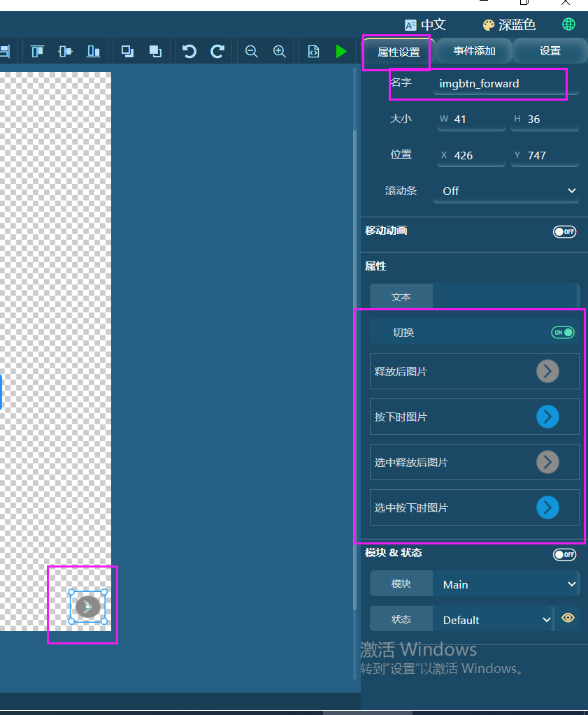This screenshot has width=588, height=715.
Task: Toggle the state visibility eye icon
Action: tap(568, 618)
